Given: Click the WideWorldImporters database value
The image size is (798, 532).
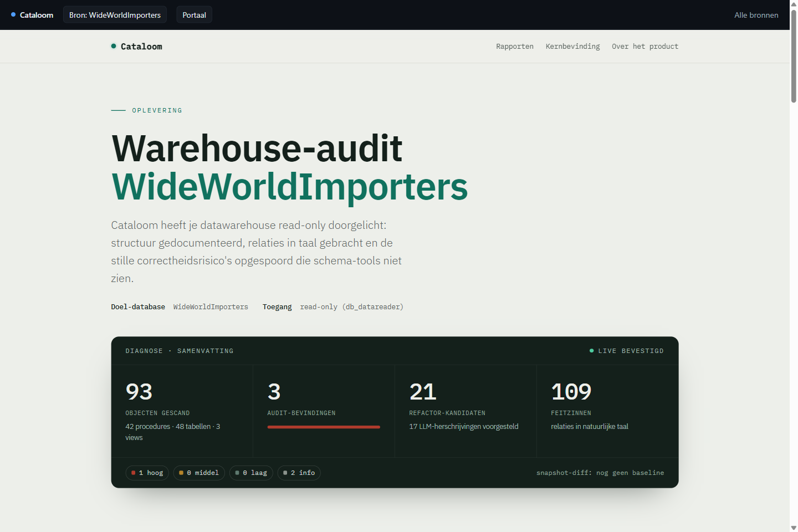Looking at the screenshot, I should pos(211,307).
